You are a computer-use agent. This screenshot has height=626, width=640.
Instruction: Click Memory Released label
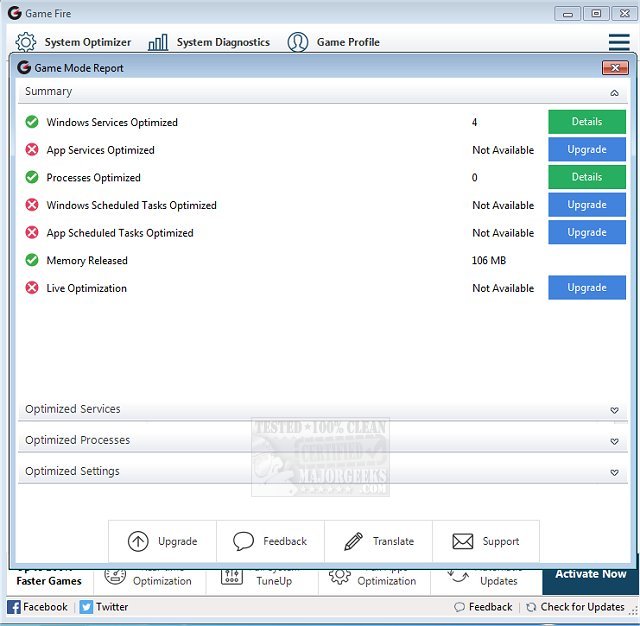click(87, 260)
